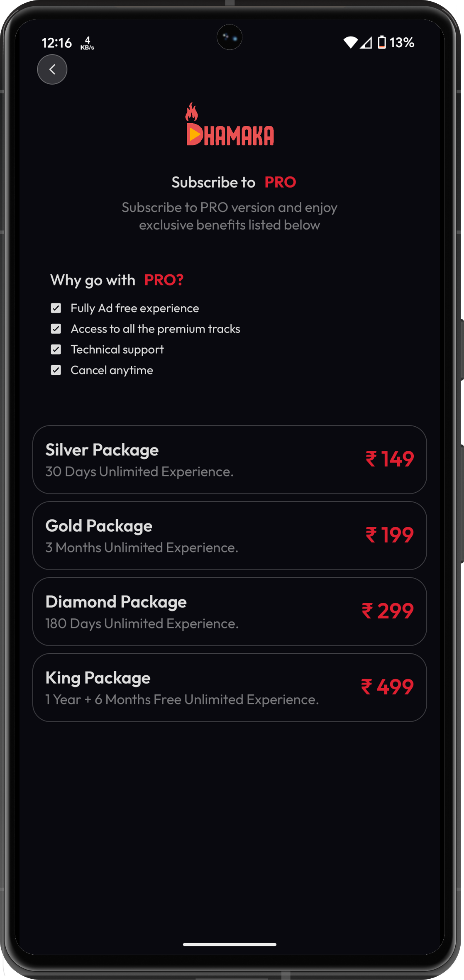Toggle Access to all premium tracks checkbox

pyautogui.click(x=56, y=329)
